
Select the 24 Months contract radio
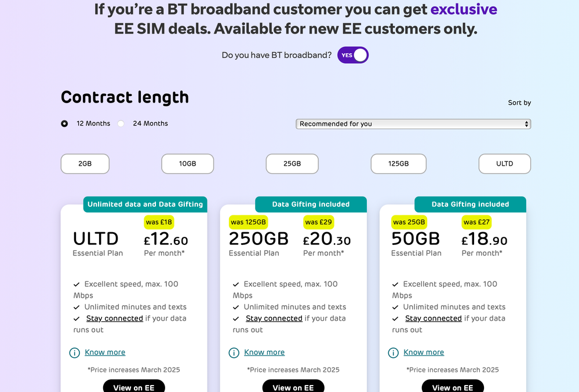point(121,123)
